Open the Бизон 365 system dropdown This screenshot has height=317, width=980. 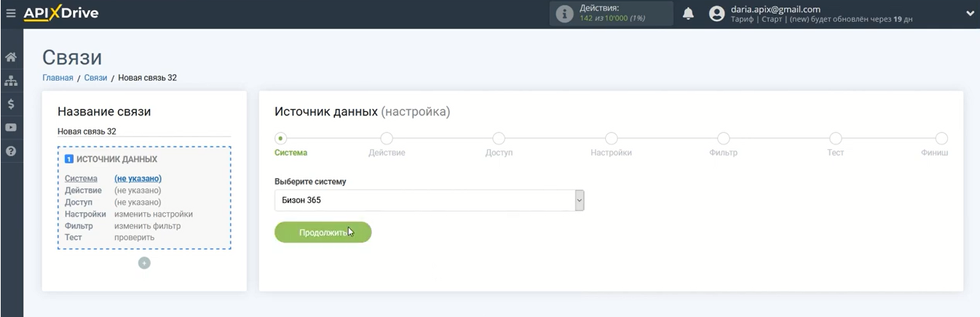coord(430,200)
